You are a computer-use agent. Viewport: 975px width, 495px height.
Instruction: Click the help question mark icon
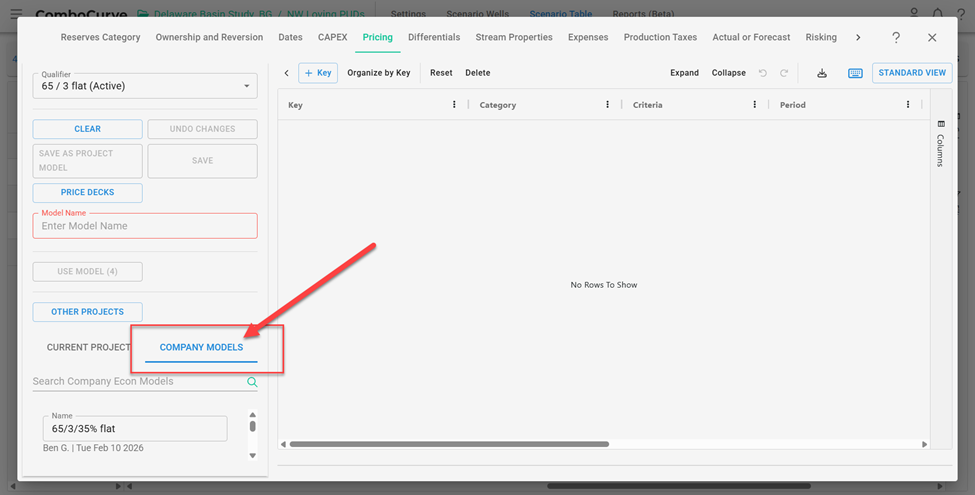895,37
